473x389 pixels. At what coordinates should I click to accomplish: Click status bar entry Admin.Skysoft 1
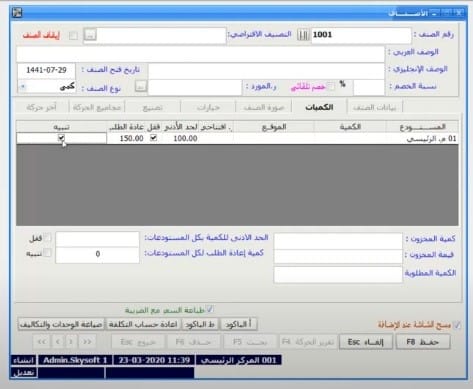(75, 360)
